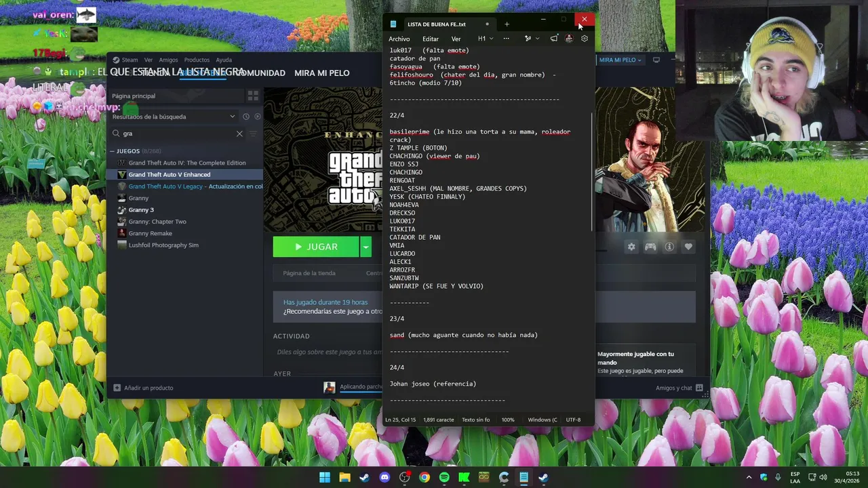The image size is (868, 488).
Task: Click the 100% zoom level in status bar
Action: 508,420
